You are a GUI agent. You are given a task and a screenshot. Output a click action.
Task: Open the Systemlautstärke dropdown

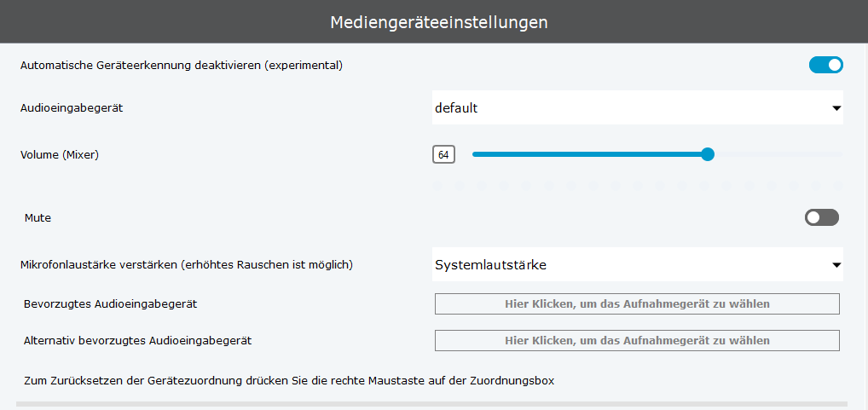point(631,265)
